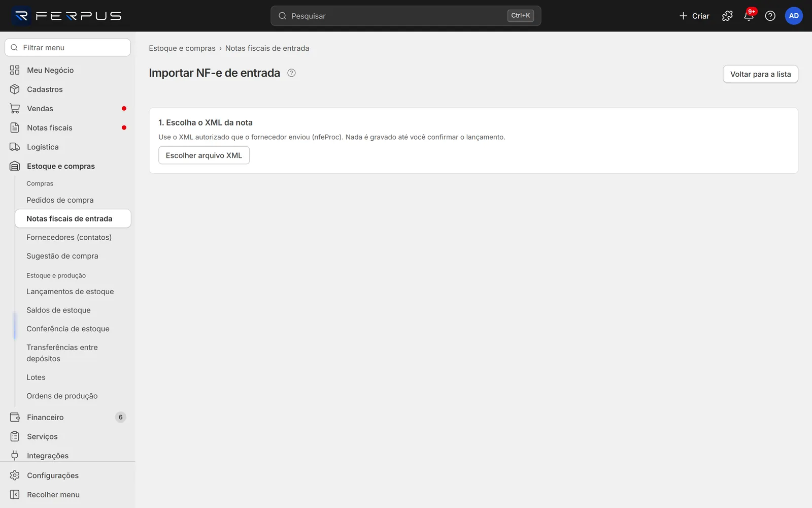Click the Ferpus logo

pyautogui.click(x=67, y=16)
